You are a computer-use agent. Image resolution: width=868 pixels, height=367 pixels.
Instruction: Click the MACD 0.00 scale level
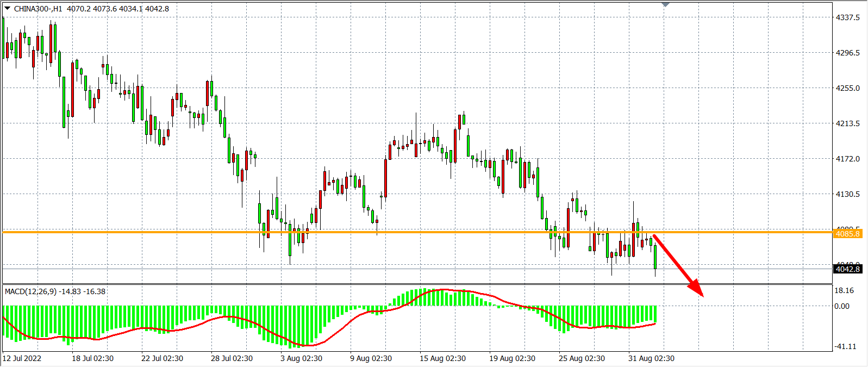click(x=841, y=306)
